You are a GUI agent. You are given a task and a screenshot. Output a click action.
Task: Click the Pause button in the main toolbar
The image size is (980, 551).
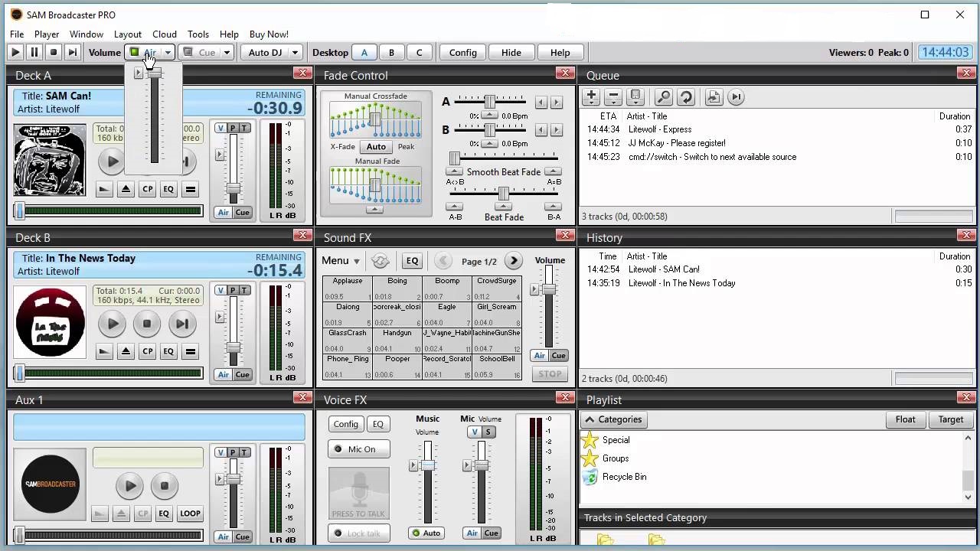pos(34,52)
